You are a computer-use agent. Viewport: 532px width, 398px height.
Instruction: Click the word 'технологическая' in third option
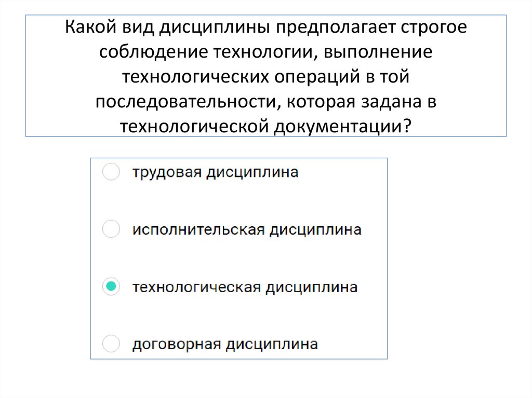click(x=196, y=287)
